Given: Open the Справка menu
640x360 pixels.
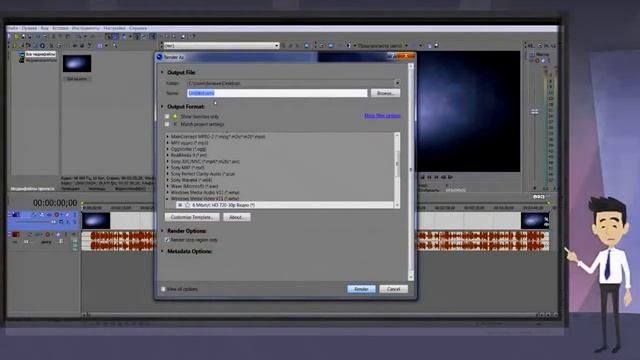Looking at the screenshot, I should (x=138, y=28).
